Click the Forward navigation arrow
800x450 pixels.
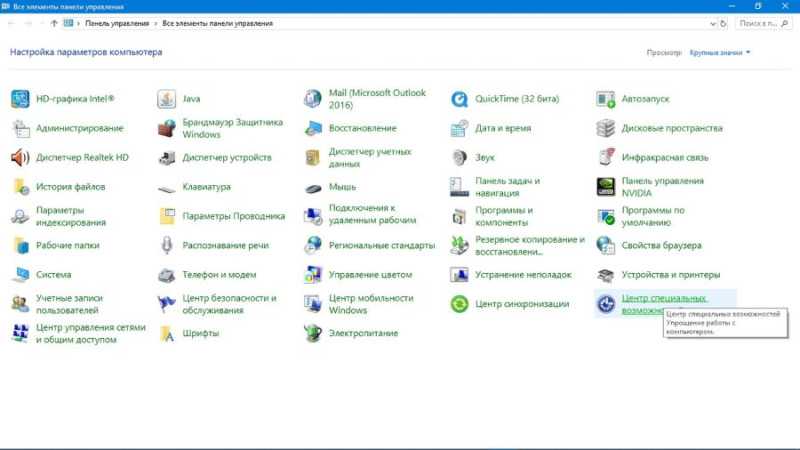(x=29, y=23)
